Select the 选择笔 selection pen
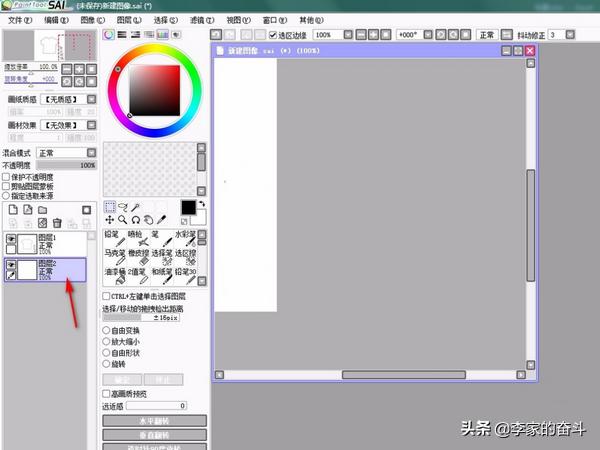 pos(162,257)
